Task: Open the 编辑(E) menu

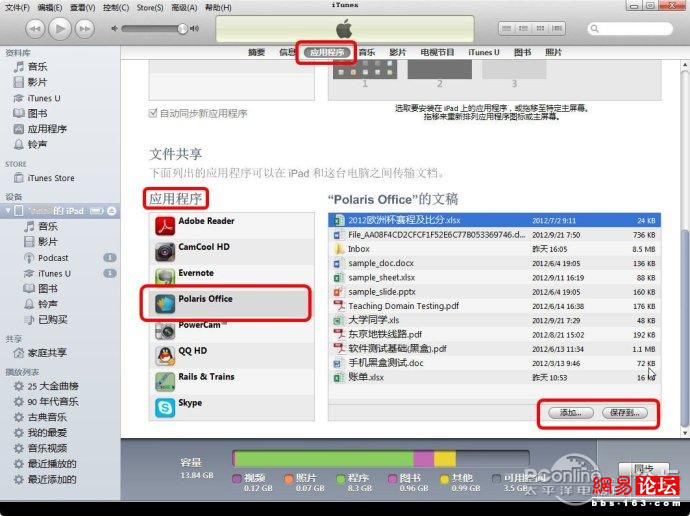Action: pyautogui.click(x=50, y=7)
